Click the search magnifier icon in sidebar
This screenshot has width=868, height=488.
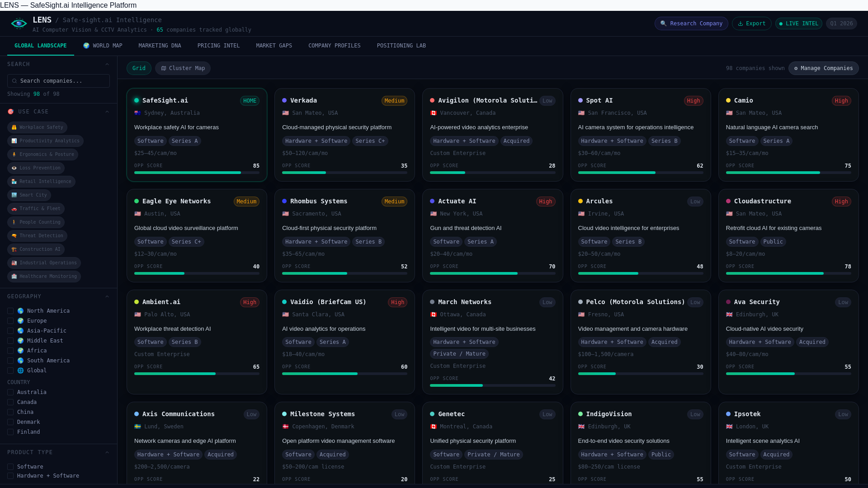[x=14, y=81]
